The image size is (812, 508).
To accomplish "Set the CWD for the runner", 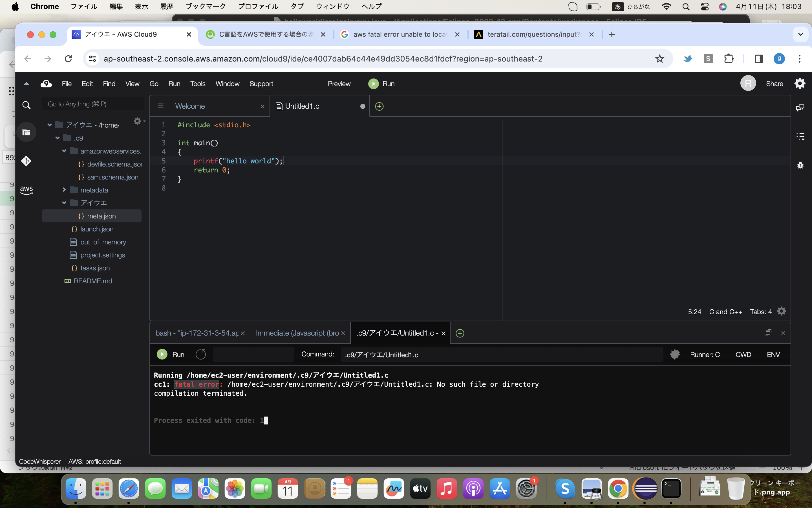I will (743, 354).
